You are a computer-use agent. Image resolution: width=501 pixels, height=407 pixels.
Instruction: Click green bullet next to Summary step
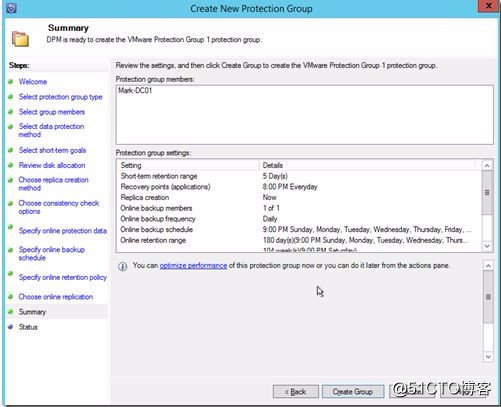(11, 312)
